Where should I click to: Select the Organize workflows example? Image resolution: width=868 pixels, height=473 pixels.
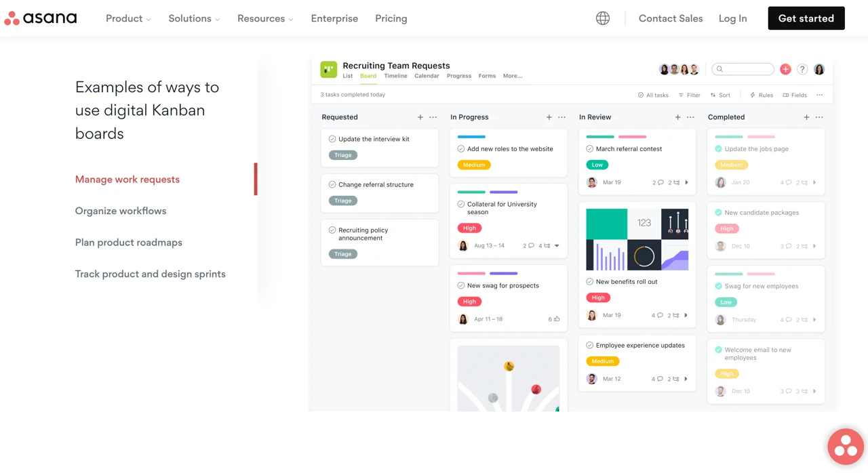click(121, 211)
